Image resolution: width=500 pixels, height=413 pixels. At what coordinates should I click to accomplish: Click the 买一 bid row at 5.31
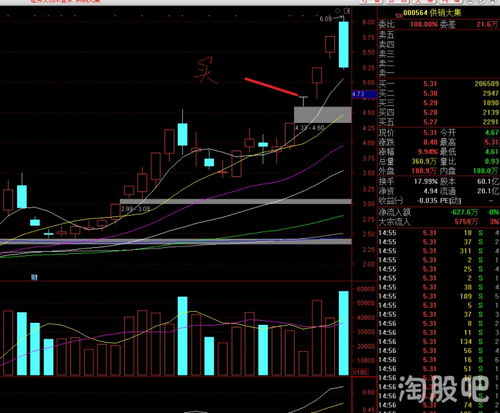pos(439,83)
